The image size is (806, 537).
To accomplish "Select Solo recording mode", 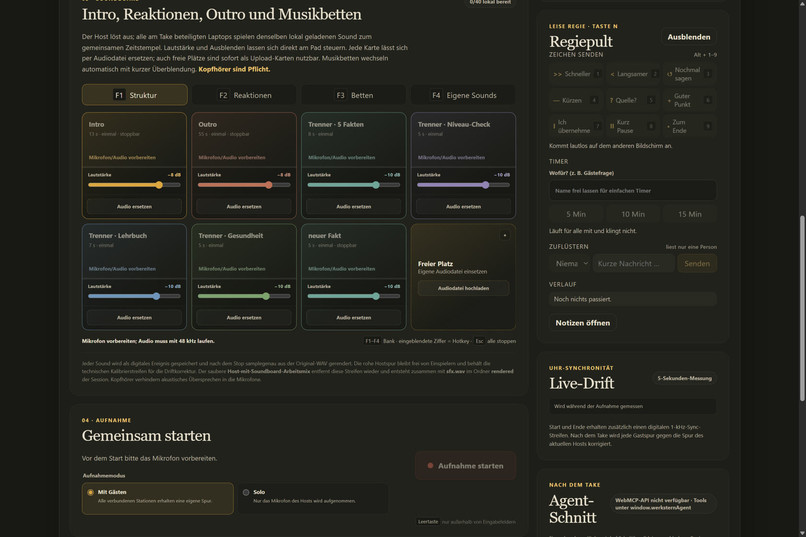I will (x=312, y=498).
